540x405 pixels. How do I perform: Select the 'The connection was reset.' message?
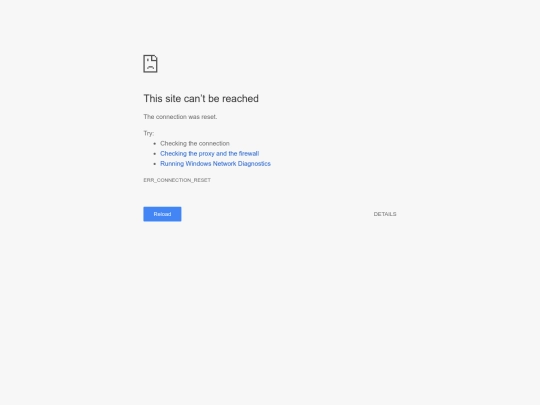click(x=180, y=117)
